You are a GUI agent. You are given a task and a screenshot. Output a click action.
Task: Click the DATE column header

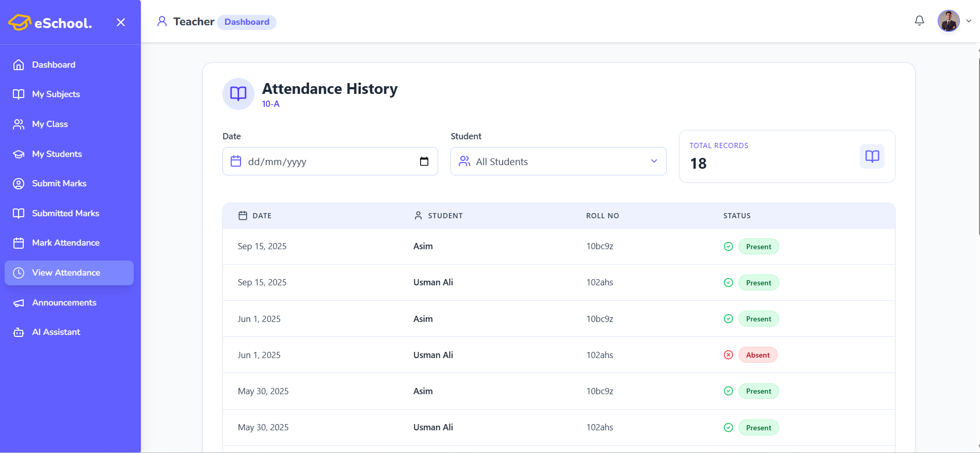[262, 216]
